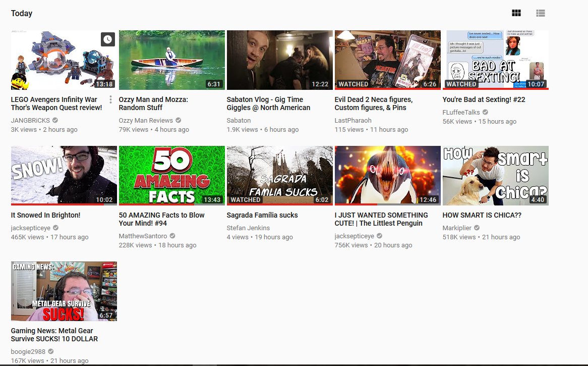588x366 pixels.
Task: Visit Ozzy Man Reviews channel
Action: pyautogui.click(x=146, y=120)
